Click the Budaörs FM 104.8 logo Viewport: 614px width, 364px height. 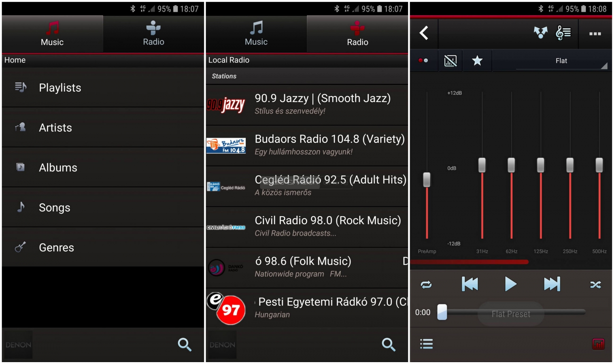click(226, 146)
